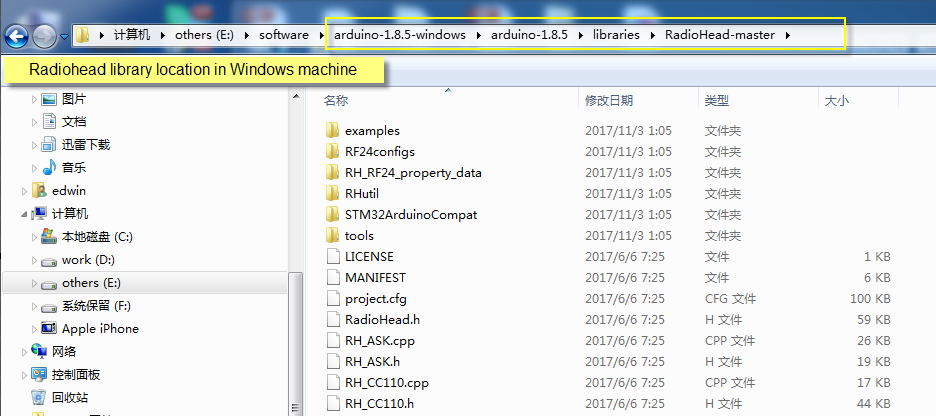Expand the 网络 node in tree
Screen dimensions: 936x416
24,352
